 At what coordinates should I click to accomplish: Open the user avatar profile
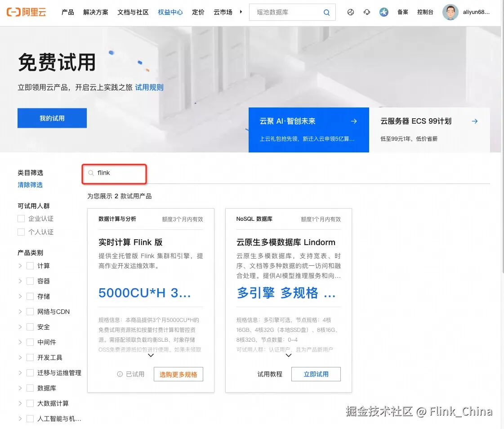point(450,12)
